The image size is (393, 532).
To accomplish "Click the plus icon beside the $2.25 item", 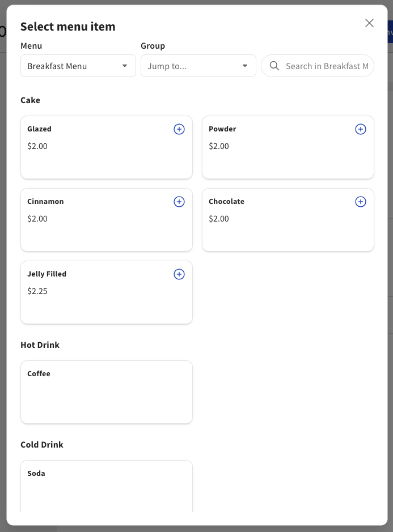I will coord(179,274).
